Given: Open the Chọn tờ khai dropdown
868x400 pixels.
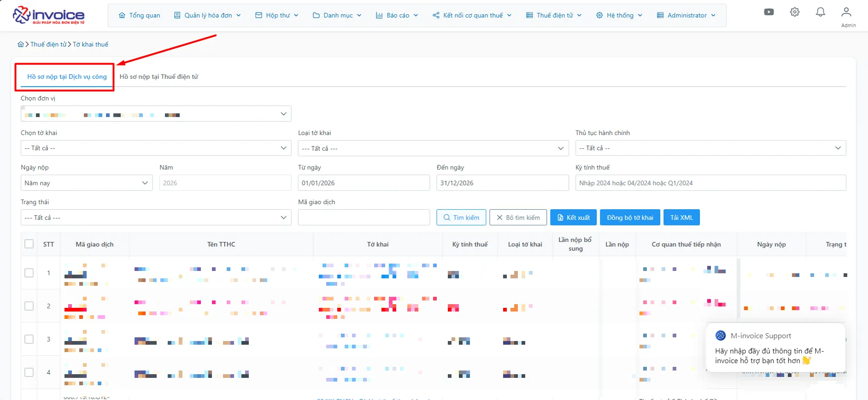Looking at the screenshot, I should click(x=156, y=148).
